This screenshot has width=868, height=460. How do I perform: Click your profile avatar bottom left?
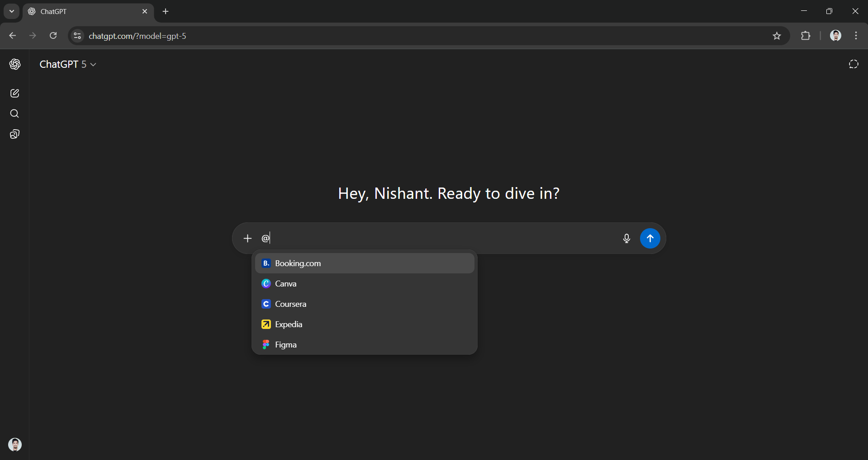(x=15, y=445)
